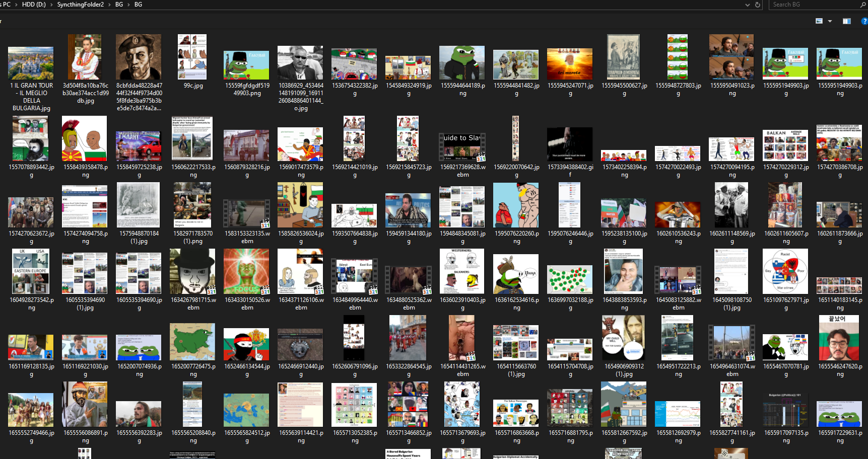Select the 1595076220260.png thumbnail
The image size is (868, 459).
pos(516,205)
